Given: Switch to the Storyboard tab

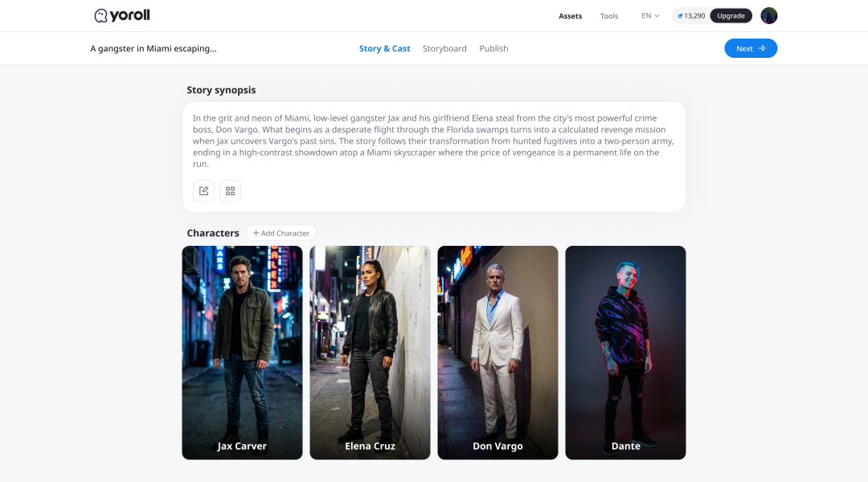Looking at the screenshot, I should (444, 49).
